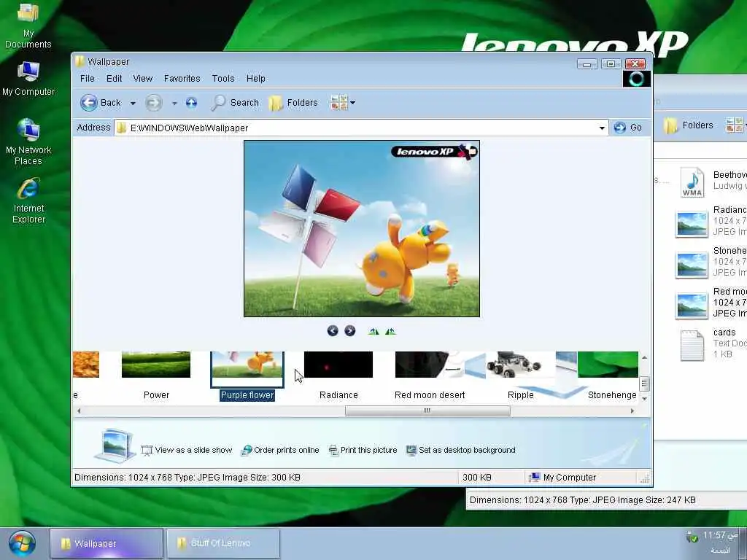Select the cards text document icon
Viewport: 747px width, 560px height.
pos(692,345)
